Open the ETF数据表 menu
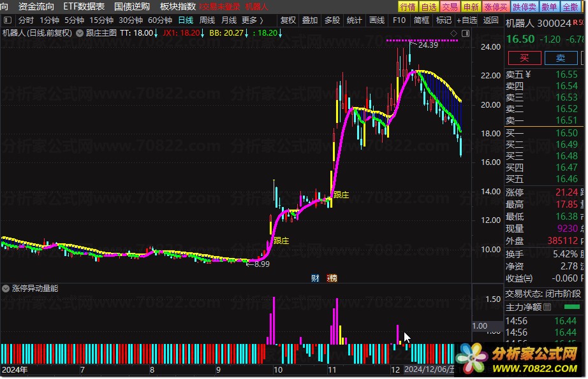 (84, 7)
